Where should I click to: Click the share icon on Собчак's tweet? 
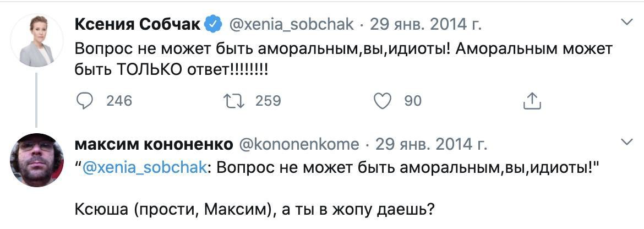pyautogui.click(x=532, y=101)
